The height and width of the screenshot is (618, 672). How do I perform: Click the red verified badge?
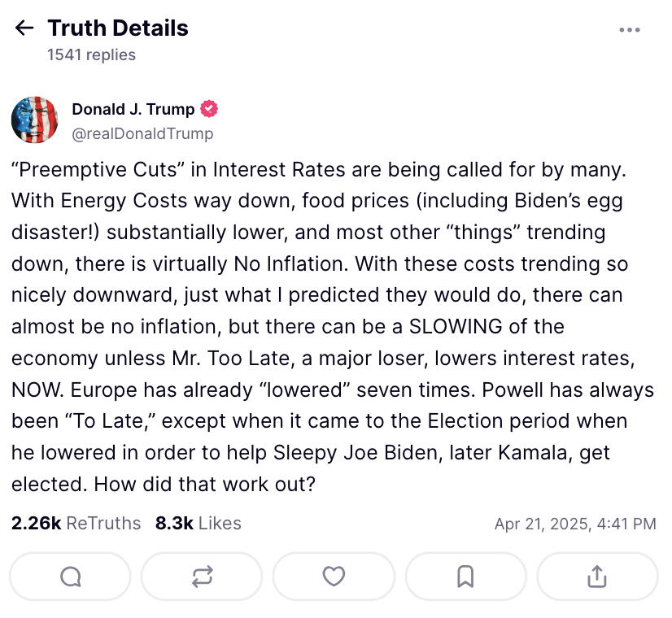(210, 109)
